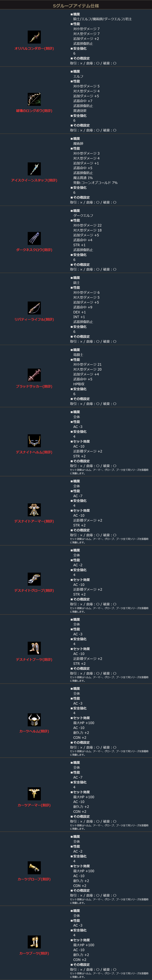Click the ブラッドサッカー weapon icon
152x980 pixels.
click(34, 375)
